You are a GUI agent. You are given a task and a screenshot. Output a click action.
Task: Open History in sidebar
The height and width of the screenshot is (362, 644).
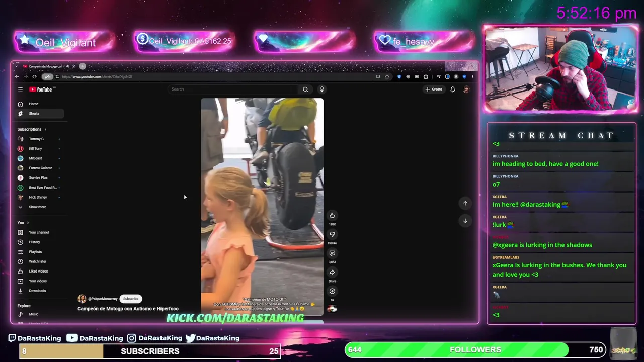(39, 242)
